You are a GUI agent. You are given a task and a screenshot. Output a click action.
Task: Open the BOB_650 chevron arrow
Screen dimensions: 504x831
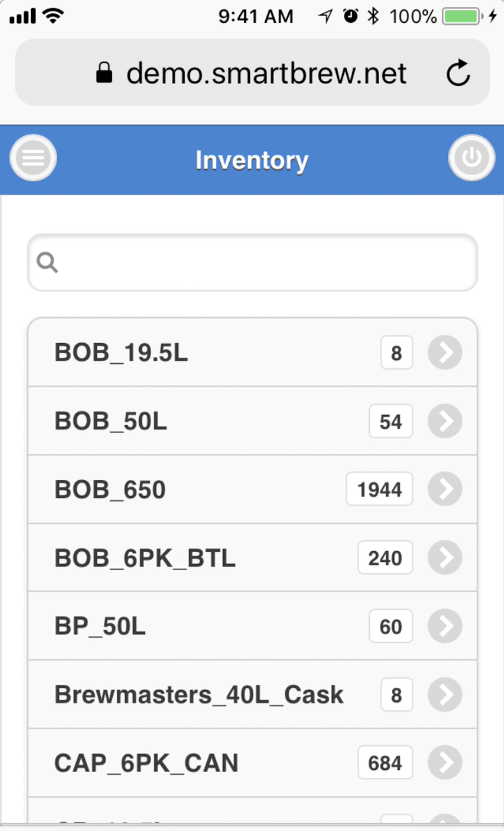click(x=444, y=489)
